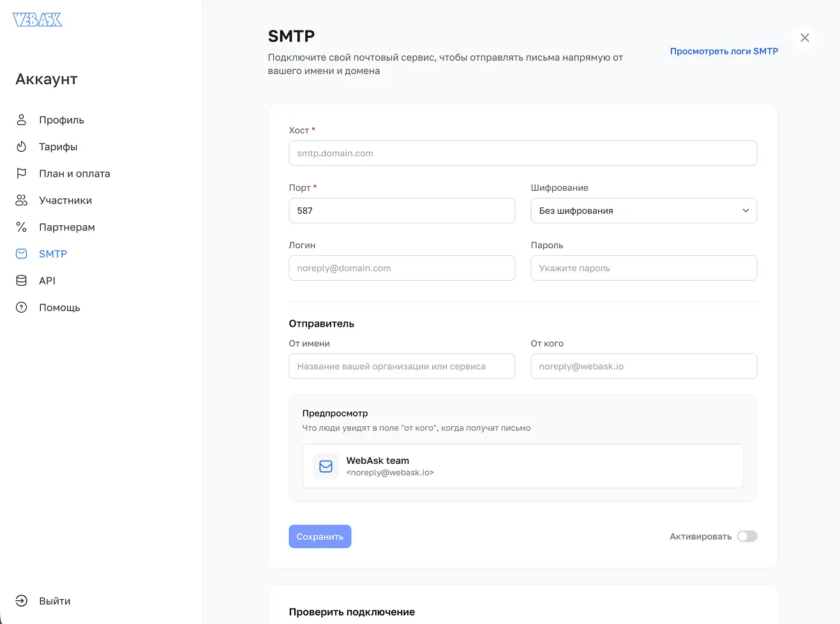Click the Помощь question mark icon
This screenshot has width=840, height=624.
coord(21,308)
